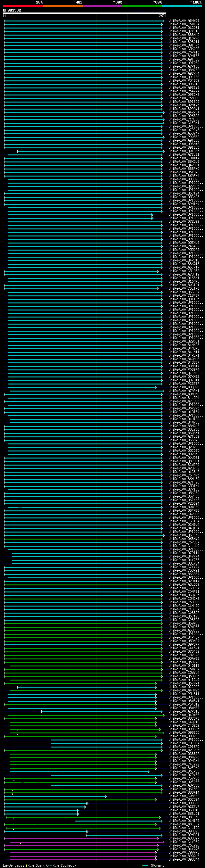Image resolution: width=205 pixels, height=868 pixels.
Task: Click the purple ~60% legend segment
Action: (x=102, y=6)
